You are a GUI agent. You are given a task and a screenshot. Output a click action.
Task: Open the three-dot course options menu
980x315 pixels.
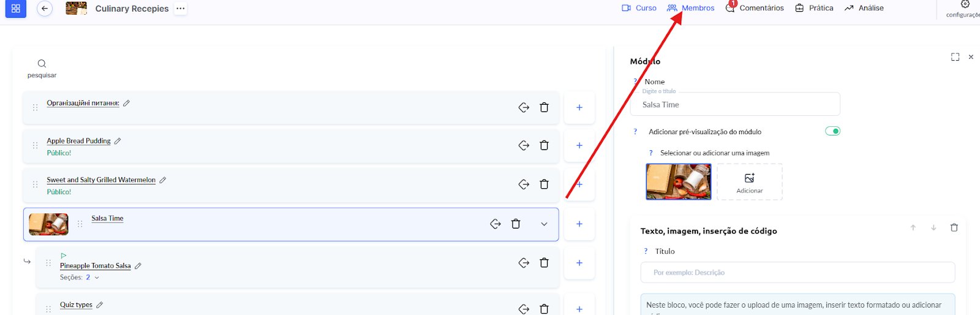tap(180, 9)
